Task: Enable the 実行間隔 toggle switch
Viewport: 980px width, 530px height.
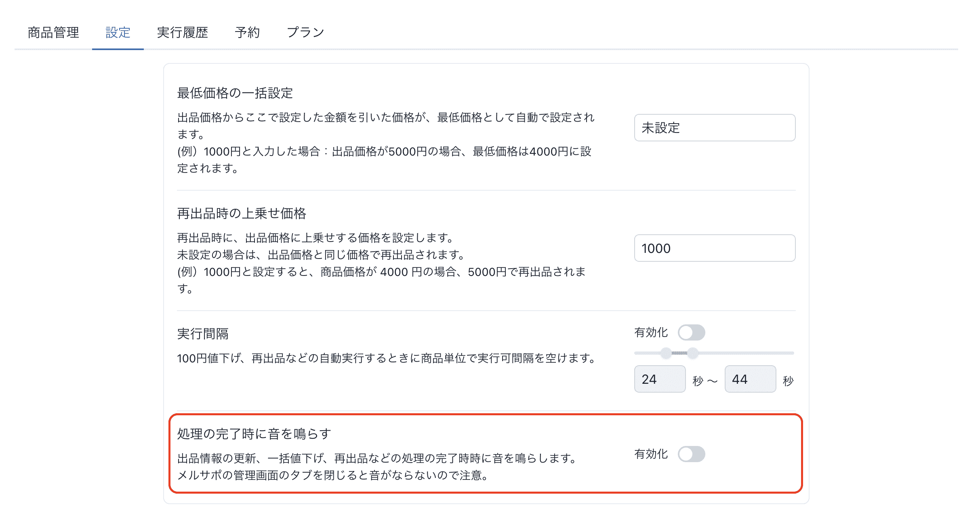Action: [691, 332]
